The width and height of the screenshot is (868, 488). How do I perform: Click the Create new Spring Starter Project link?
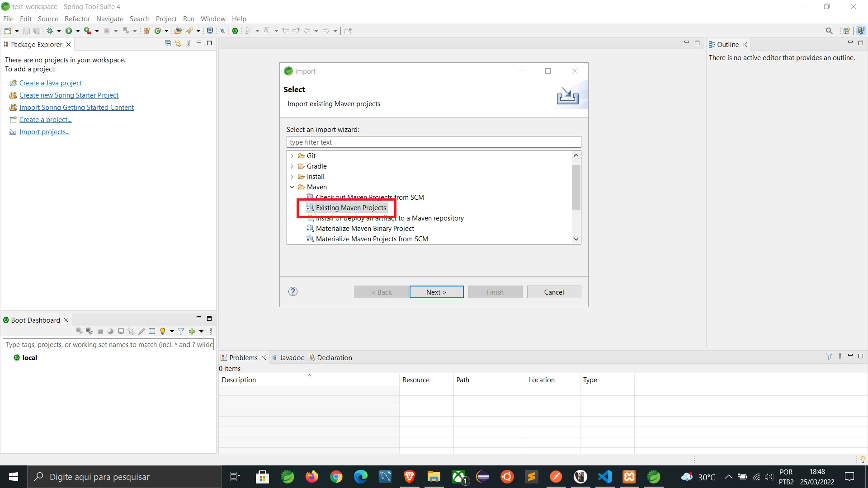[x=69, y=95]
